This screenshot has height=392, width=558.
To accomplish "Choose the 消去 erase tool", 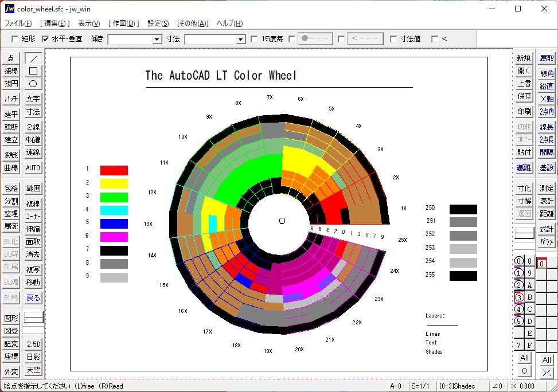I will point(33,254).
